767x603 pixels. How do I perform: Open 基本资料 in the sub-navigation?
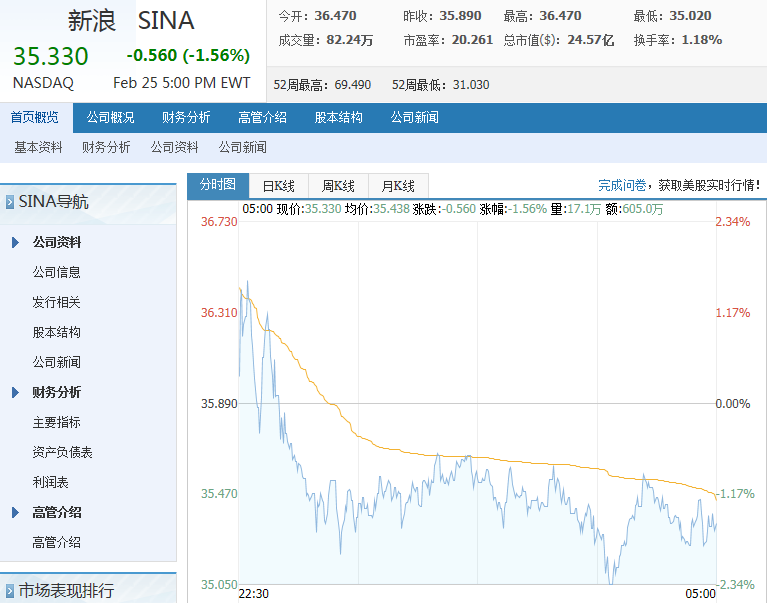point(38,147)
